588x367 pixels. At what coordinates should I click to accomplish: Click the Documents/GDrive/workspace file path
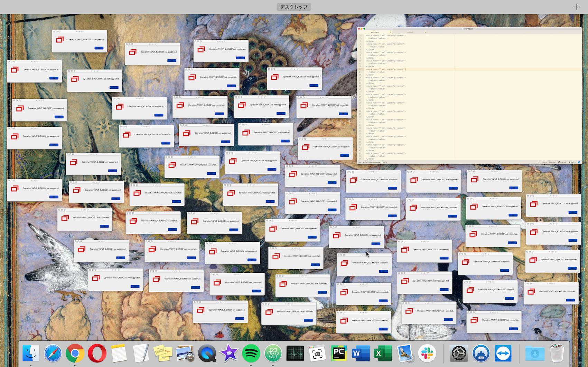click(x=369, y=162)
